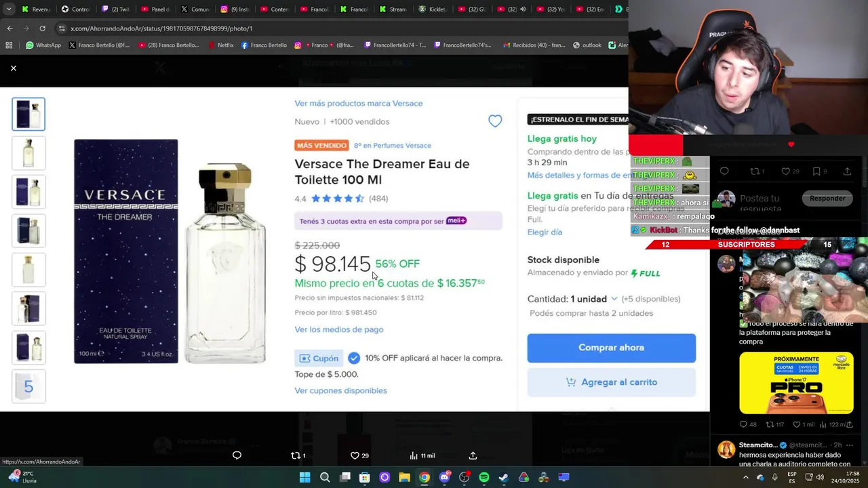Click the bookmark icon in the tweet panel
The image size is (868, 488).
816,171
